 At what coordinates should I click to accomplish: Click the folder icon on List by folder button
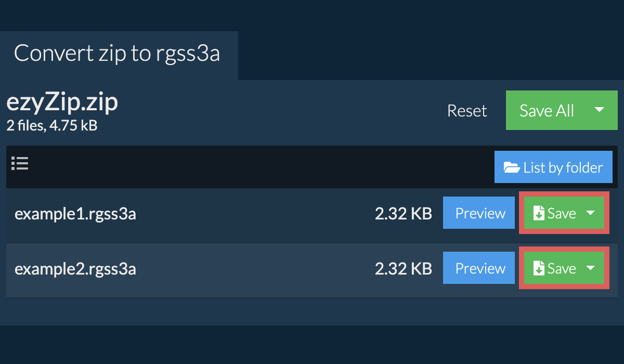coord(513,167)
